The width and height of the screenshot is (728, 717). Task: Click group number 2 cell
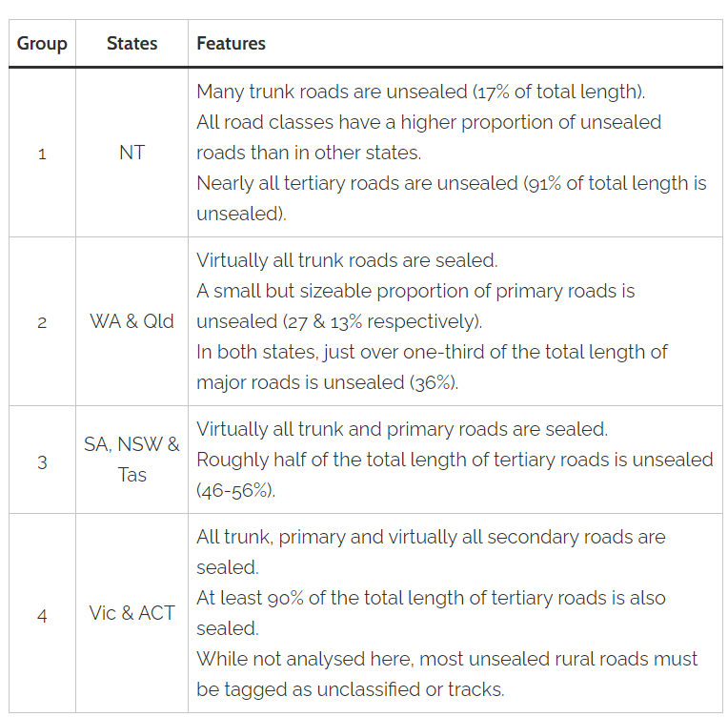click(x=42, y=321)
